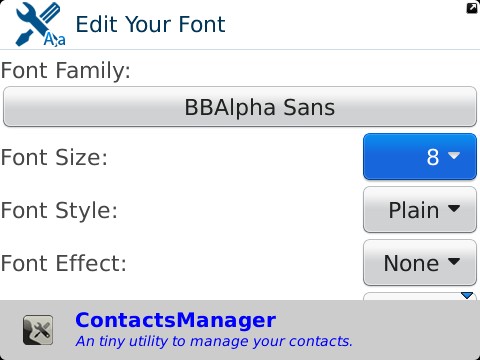Select the Font Size label

[x=54, y=157]
